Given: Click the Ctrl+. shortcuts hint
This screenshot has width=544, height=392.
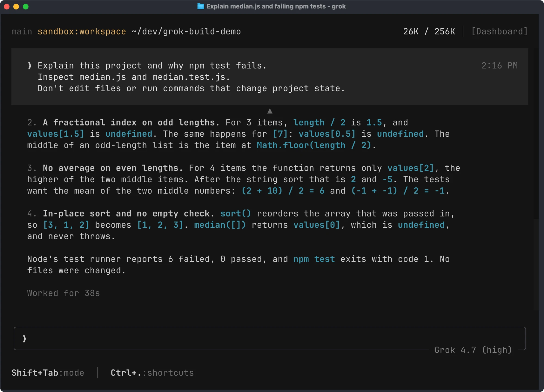Looking at the screenshot, I should click(152, 373).
